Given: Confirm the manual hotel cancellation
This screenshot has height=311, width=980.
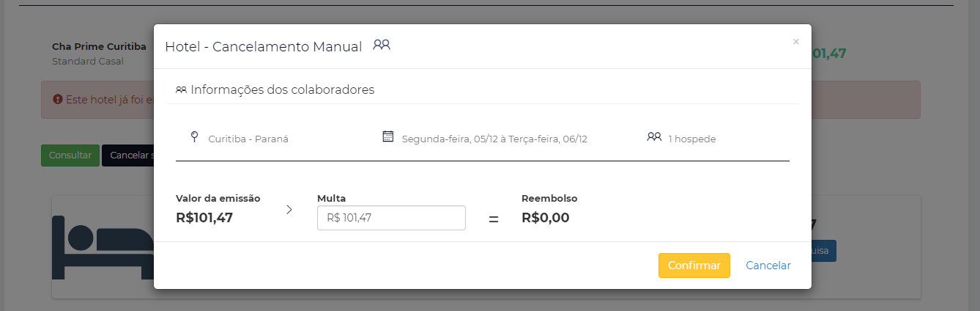Looking at the screenshot, I should click(x=694, y=266).
